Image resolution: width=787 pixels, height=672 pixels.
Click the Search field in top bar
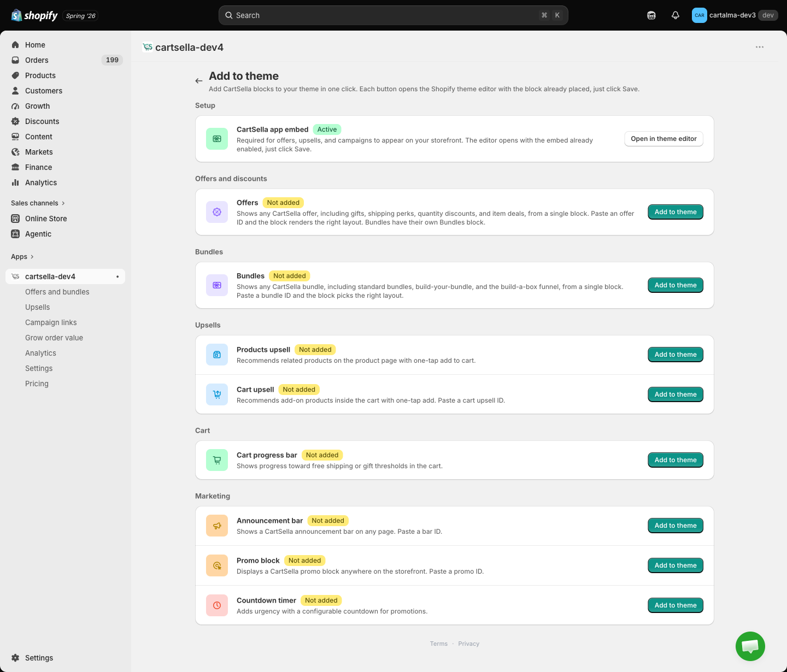pyautogui.click(x=393, y=15)
